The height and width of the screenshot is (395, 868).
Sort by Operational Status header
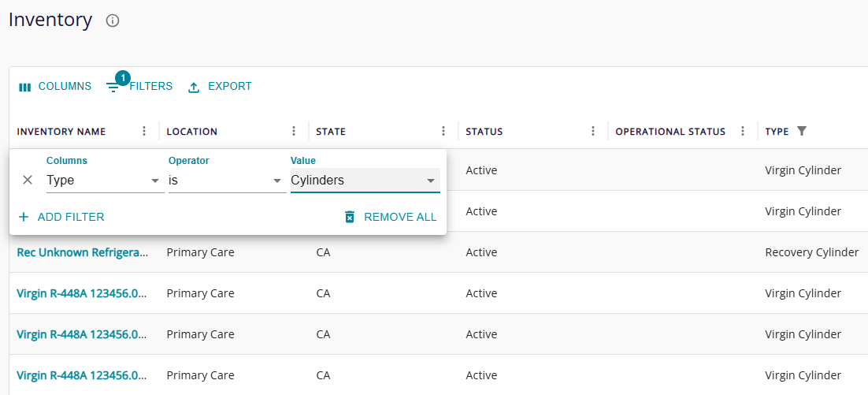point(670,132)
